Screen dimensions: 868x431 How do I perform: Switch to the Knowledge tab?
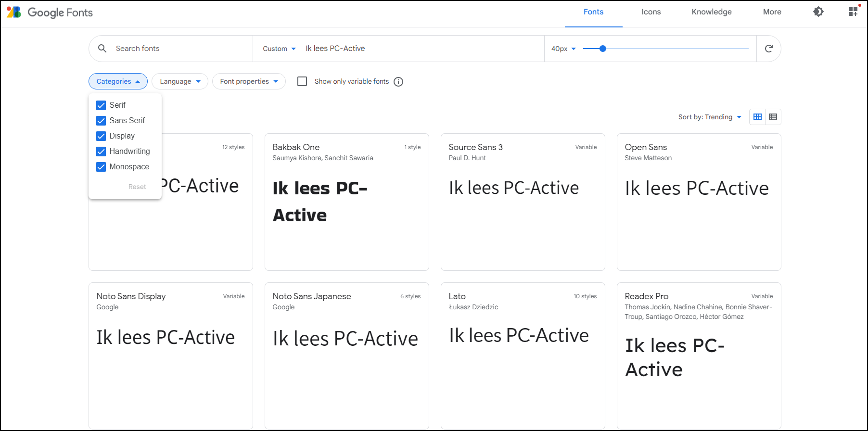pyautogui.click(x=712, y=12)
